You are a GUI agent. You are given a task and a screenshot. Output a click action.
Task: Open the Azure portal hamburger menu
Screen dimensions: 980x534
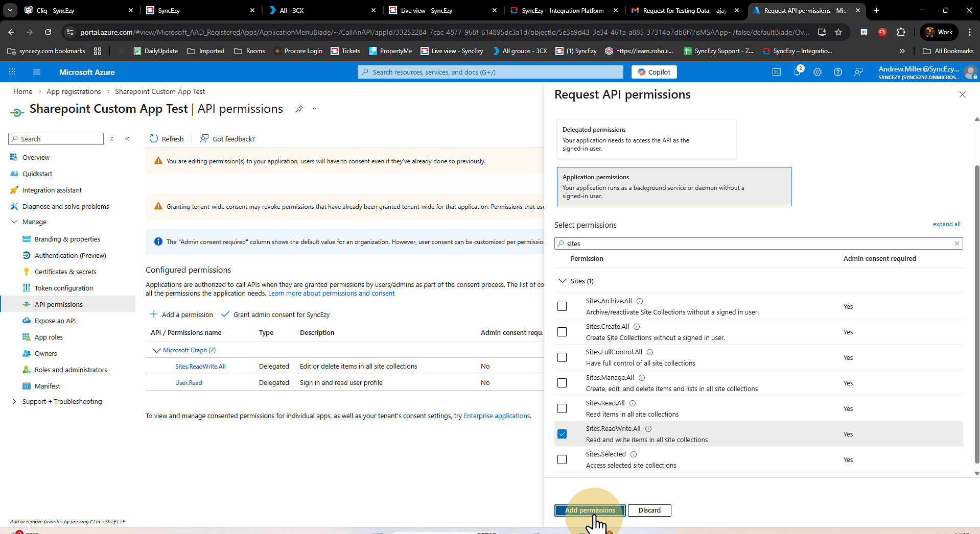click(x=37, y=72)
